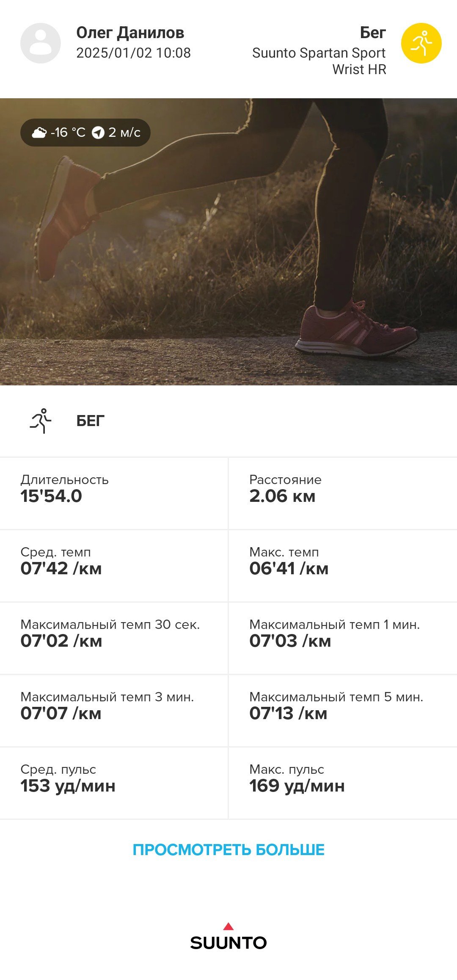Tap the red Suunto triangle logo
This screenshot has height=980, width=457.
point(228,926)
